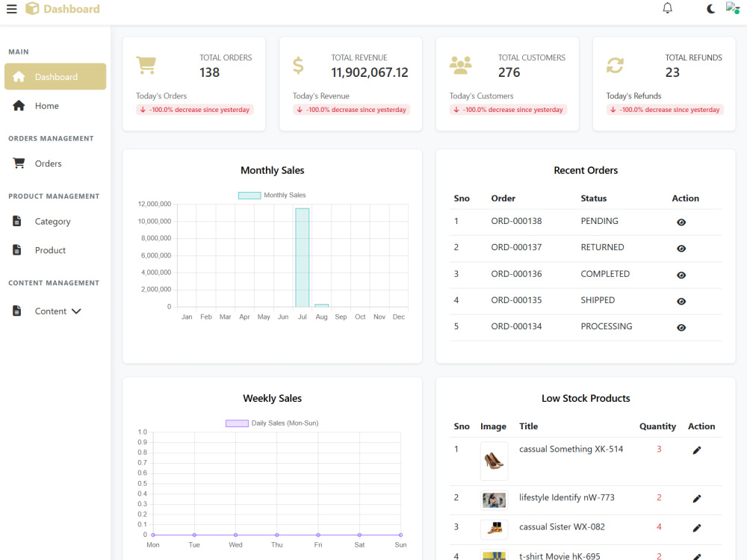Click the Status column header

point(594,198)
